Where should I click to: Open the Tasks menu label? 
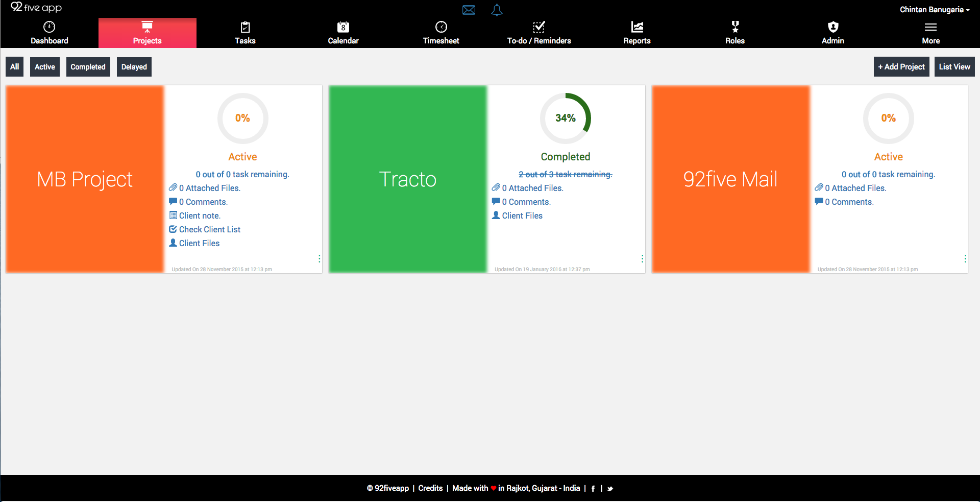[x=245, y=41]
